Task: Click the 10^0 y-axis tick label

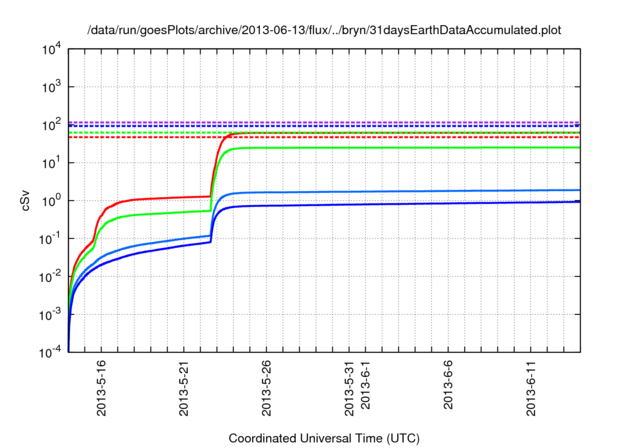Action: (x=51, y=201)
